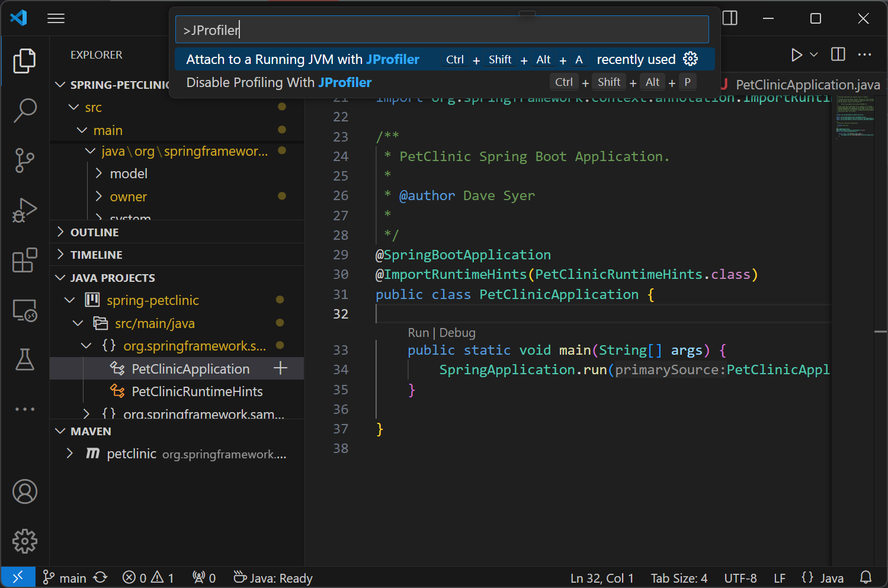
Task: Change indentation Tab Size: 4
Action: [679, 578]
